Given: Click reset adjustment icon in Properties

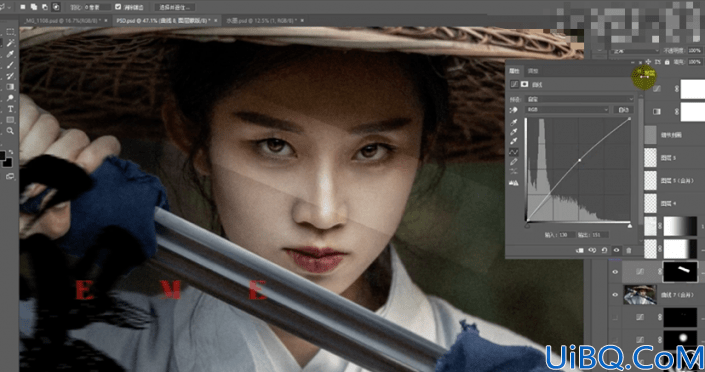Looking at the screenshot, I should coord(604,250).
